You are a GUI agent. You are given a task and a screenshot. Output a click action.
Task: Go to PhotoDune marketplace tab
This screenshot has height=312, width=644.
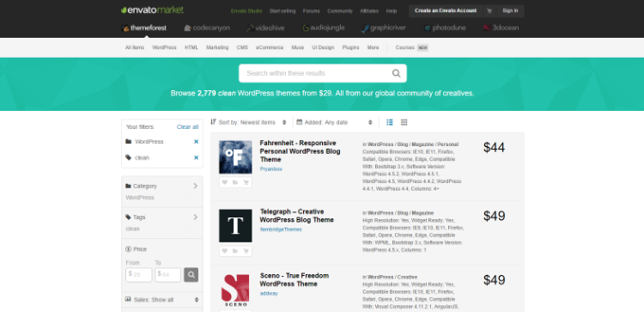[446, 28]
